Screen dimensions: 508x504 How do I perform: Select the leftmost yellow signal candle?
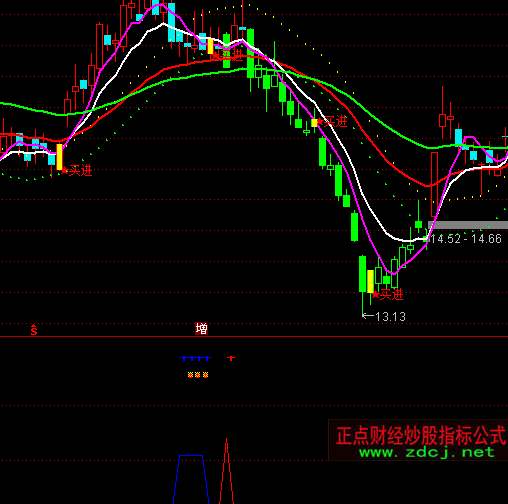(59, 157)
